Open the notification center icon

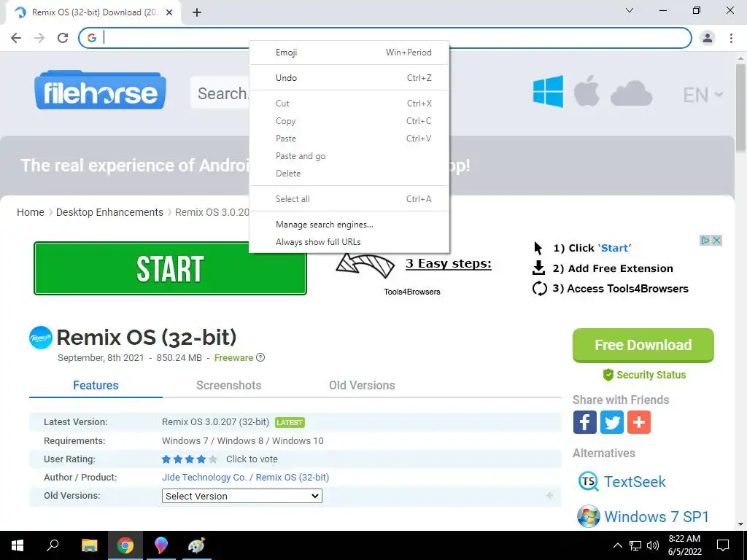pyautogui.click(x=723, y=545)
